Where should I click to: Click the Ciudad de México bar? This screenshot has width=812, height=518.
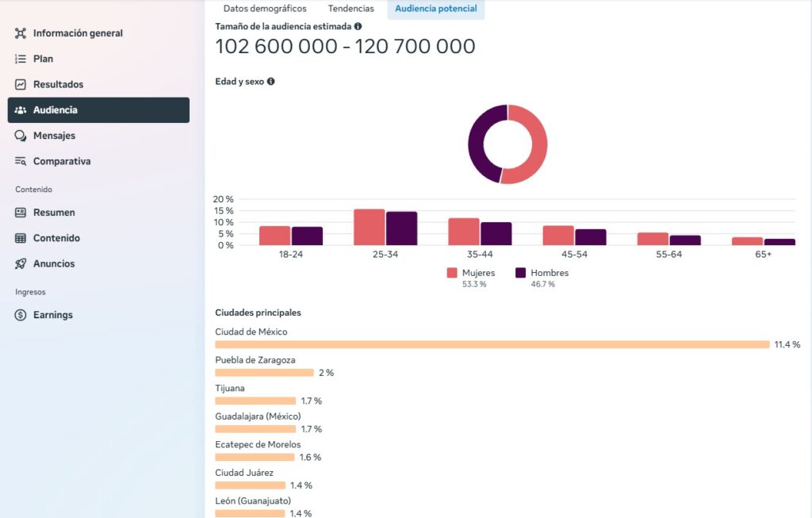click(x=492, y=344)
